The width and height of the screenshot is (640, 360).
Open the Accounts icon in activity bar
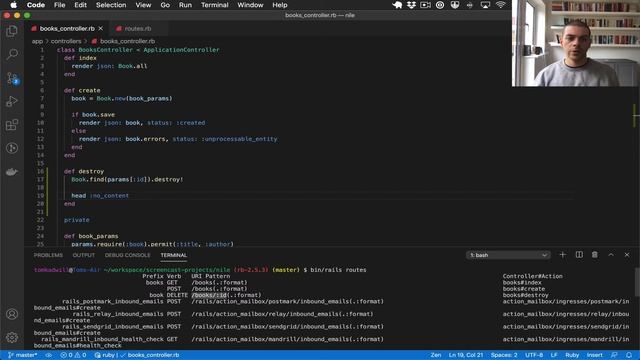pos(12,314)
